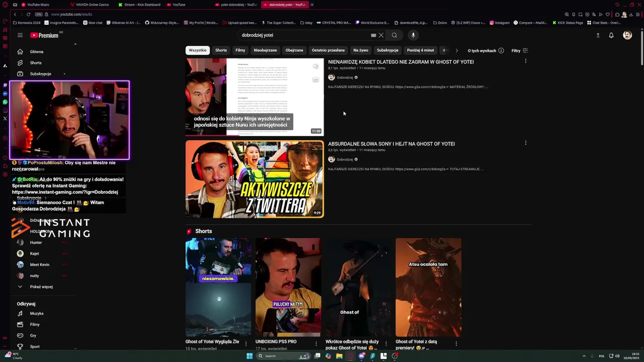The width and height of the screenshot is (644, 362).
Task: Select the Filmy filter chip
Action: point(240,50)
